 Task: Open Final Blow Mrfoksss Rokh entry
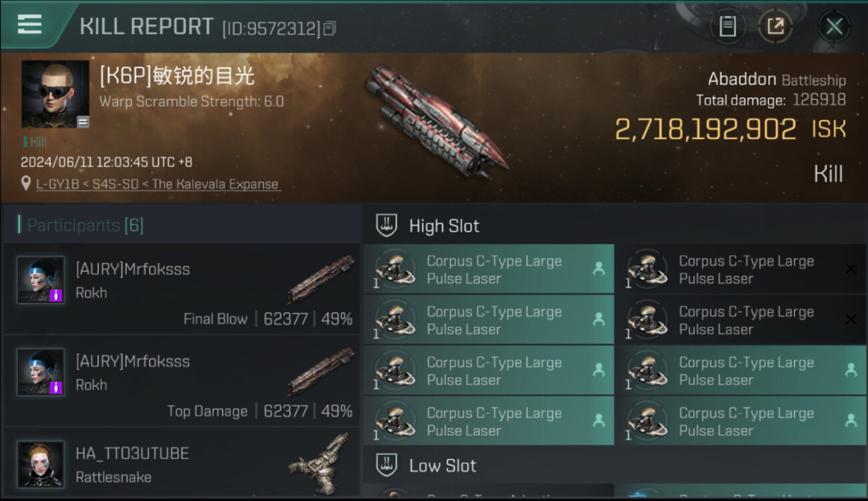182,289
